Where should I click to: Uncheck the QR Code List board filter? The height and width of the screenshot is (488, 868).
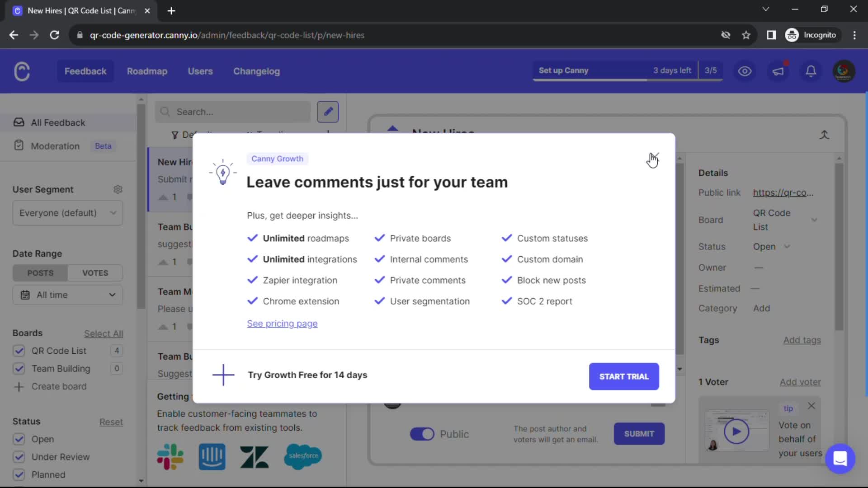[19, 351]
